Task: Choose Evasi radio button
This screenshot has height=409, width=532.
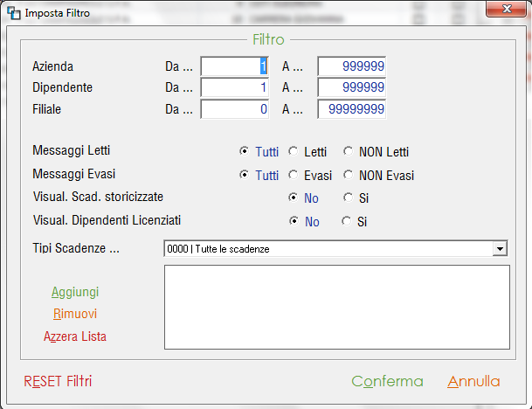Action: pyautogui.click(x=293, y=175)
